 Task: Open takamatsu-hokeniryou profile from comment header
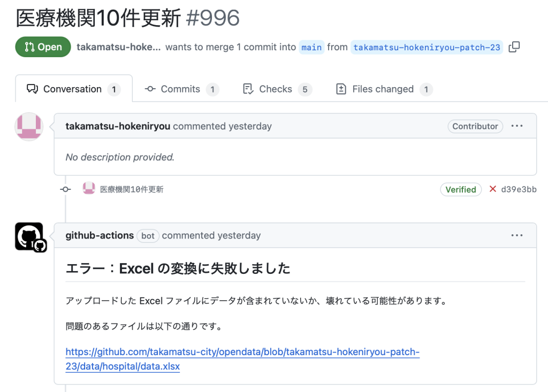(x=118, y=126)
